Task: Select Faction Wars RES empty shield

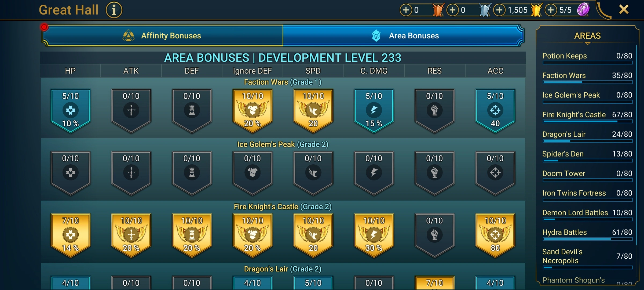Action: [434, 111]
